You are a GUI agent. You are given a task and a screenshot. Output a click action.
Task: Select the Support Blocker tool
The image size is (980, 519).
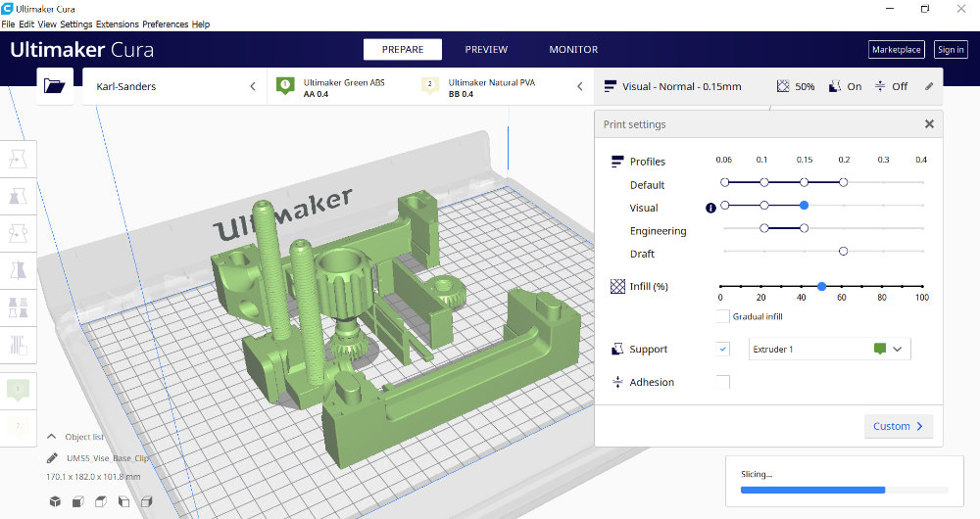click(x=18, y=345)
